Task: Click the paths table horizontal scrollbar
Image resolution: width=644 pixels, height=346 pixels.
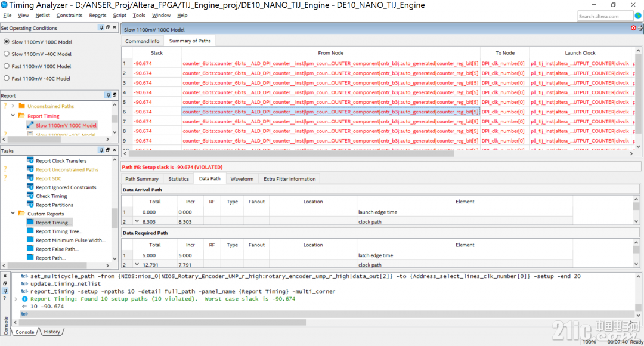Action: pyautogui.click(x=292, y=153)
